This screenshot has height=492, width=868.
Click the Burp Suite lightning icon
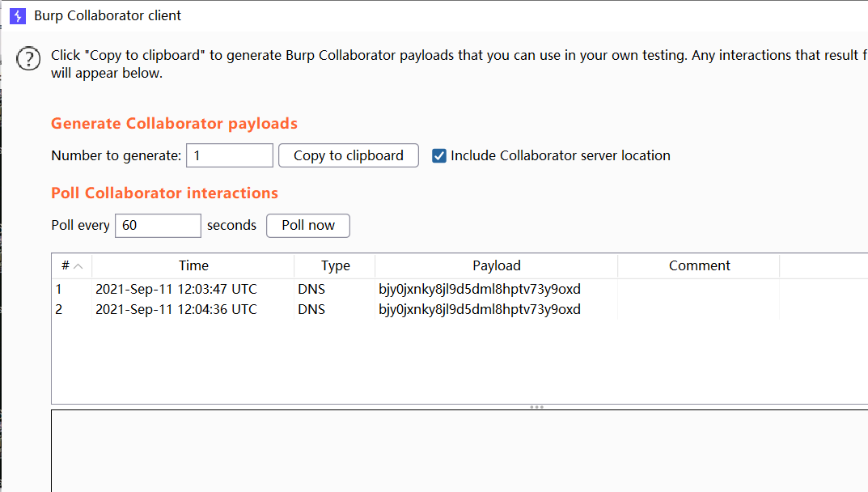tap(18, 15)
